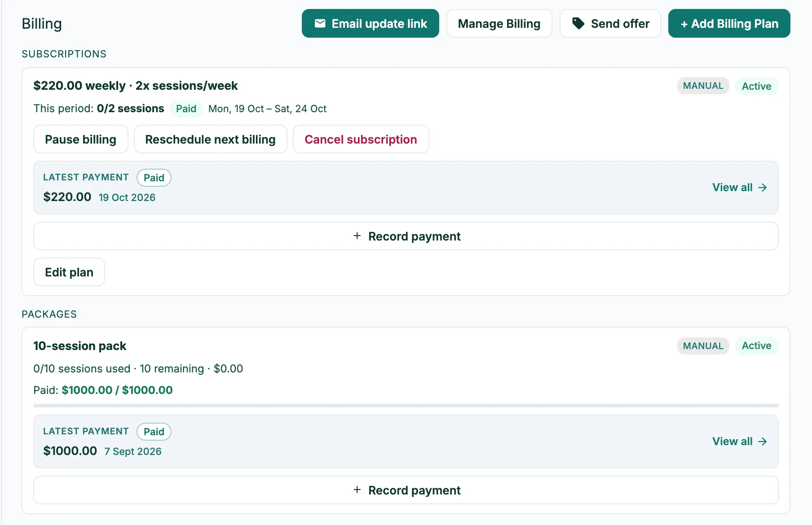The height and width of the screenshot is (525, 812).
Task: Cancel subscription button
Action: (361, 139)
